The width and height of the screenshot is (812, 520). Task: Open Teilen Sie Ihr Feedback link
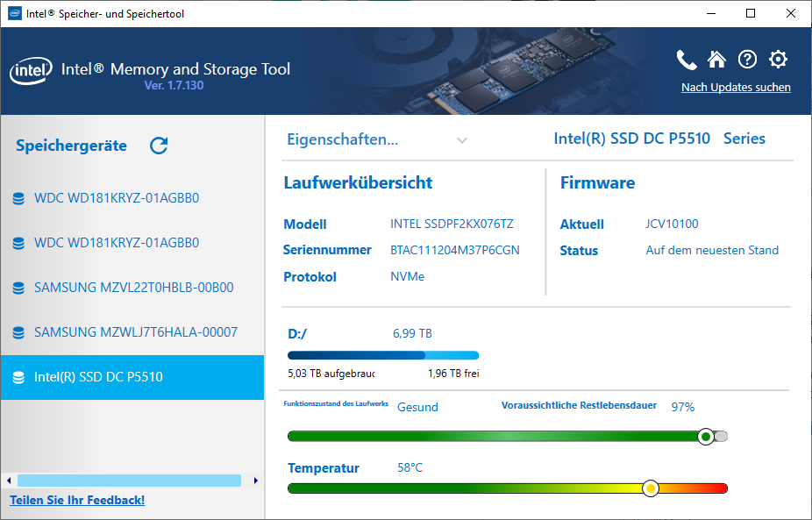coord(77,501)
